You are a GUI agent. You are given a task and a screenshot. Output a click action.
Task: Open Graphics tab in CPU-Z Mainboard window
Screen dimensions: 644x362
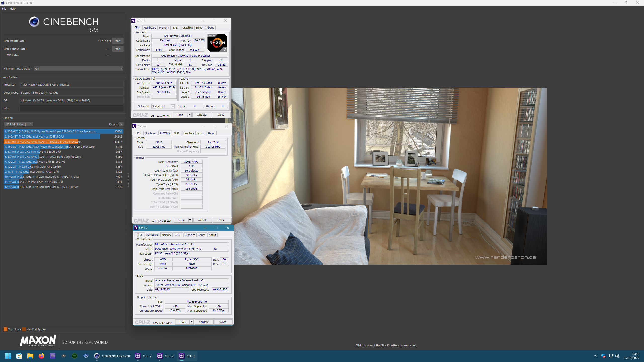point(190,235)
